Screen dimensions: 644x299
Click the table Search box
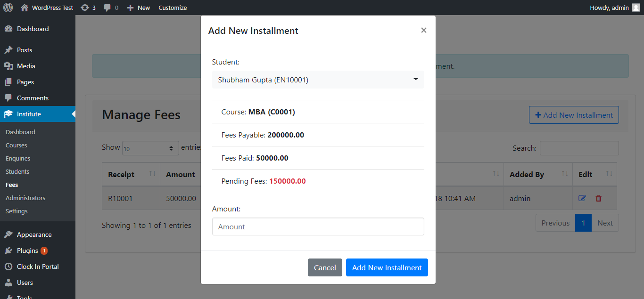579,148
